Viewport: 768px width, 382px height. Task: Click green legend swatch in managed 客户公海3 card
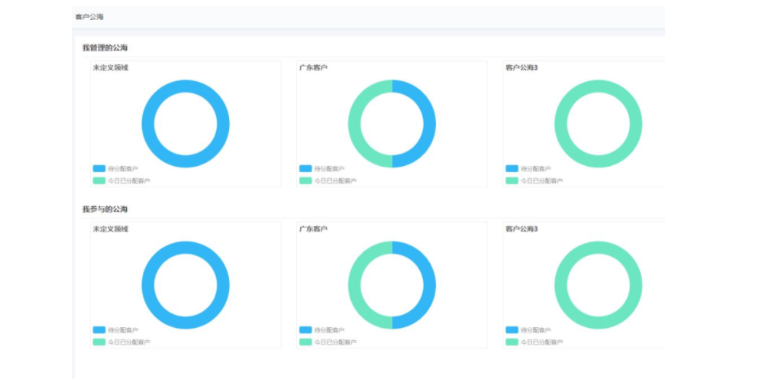(x=512, y=181)
